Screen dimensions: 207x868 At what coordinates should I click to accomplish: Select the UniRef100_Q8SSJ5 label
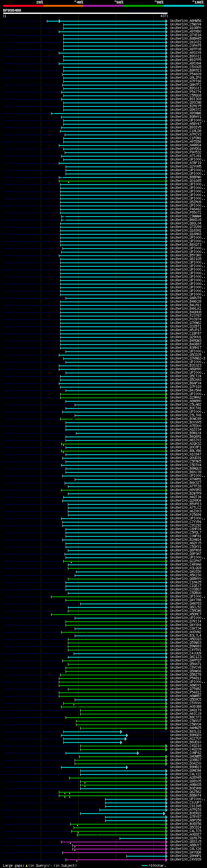pos(186,842)
